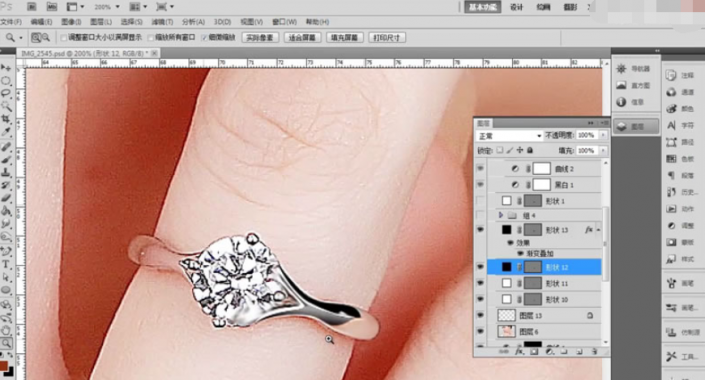Expand the 组 4 layer group
Image resolution: width=705 pixels, height=380 pixels.
[x=500, y=215]
